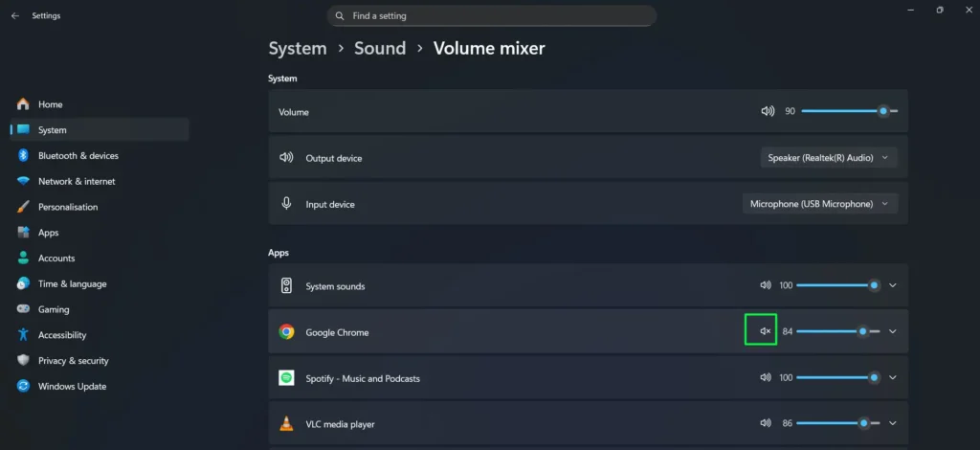Open Personalisation settings
The width and height of the screenshot is (980, 450).
100,207
